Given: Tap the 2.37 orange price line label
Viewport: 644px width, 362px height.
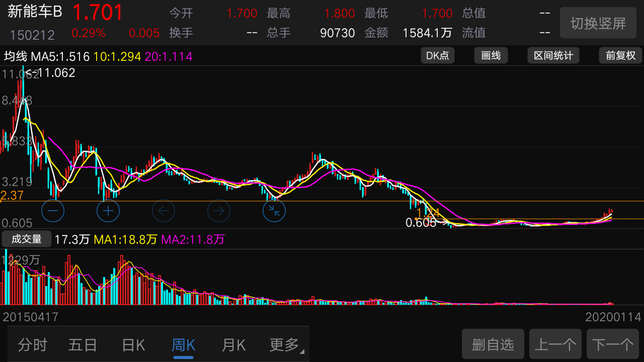Looking at the screenshot, I should coord(12,196).
